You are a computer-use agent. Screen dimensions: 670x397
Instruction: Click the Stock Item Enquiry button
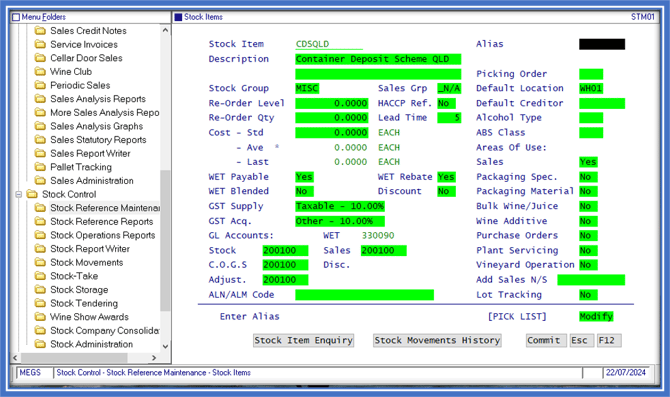pos(303,340)
